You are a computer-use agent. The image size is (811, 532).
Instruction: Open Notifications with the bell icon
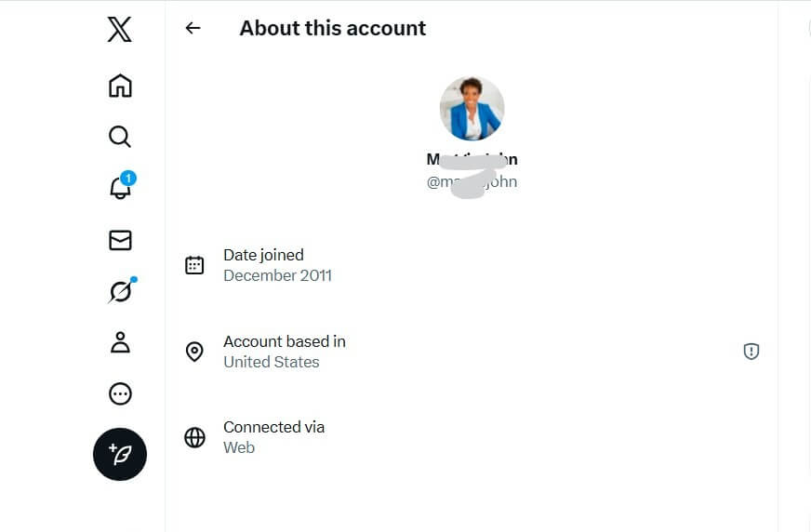[x=120, y=188]
